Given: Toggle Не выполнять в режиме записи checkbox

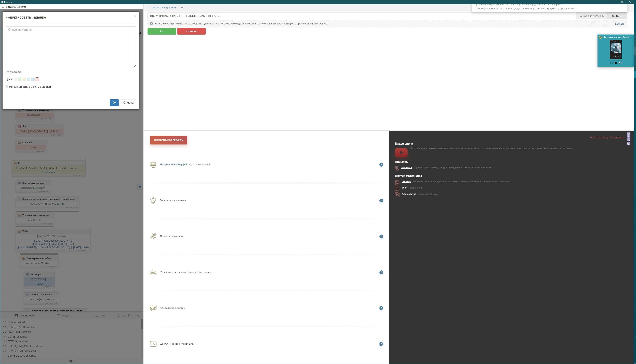Looking at the screenshot, I should [x=7, y=86].
